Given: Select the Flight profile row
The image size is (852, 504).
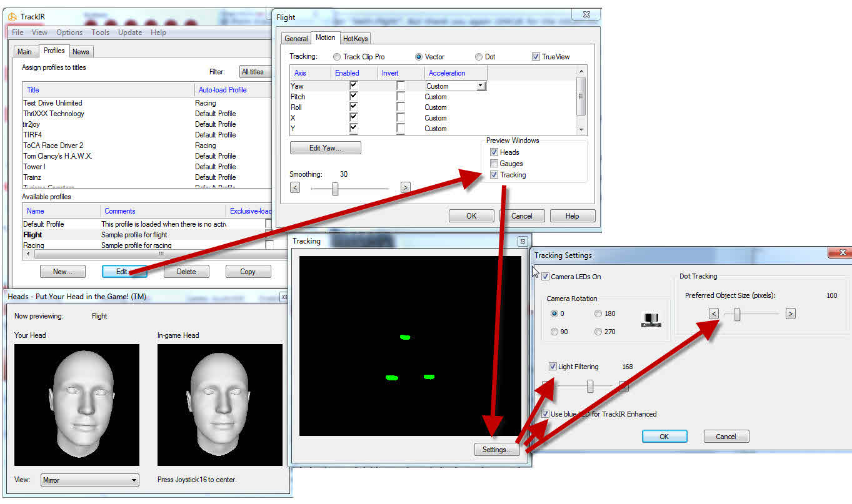Looking at the screenshot, I should pos(148,235).
